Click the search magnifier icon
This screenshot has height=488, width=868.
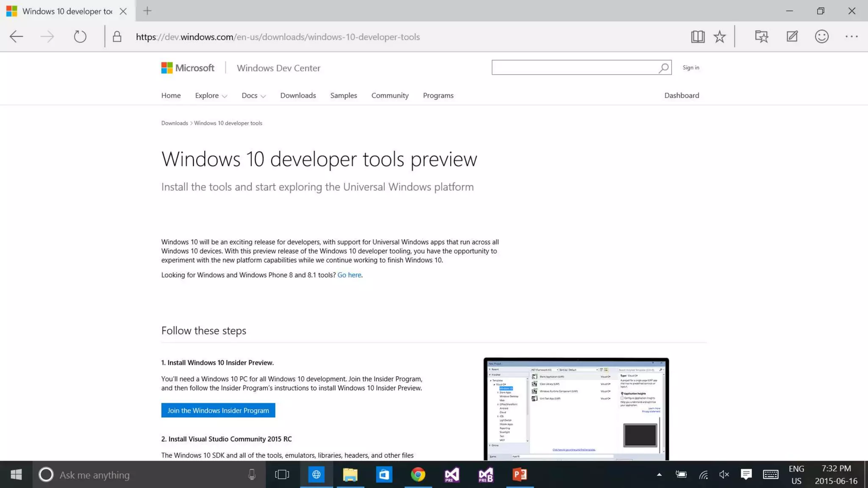click(x=664, y=68)
